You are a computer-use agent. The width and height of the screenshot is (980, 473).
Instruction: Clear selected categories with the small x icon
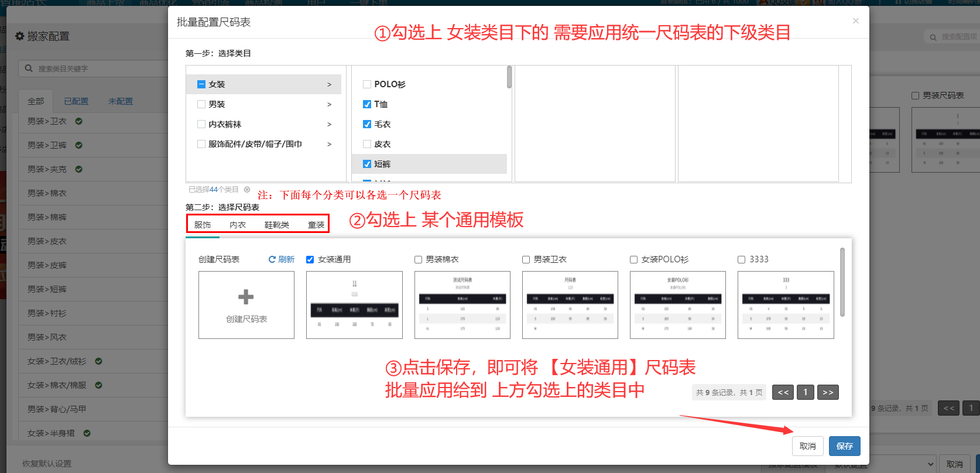[x=247, y=190]
